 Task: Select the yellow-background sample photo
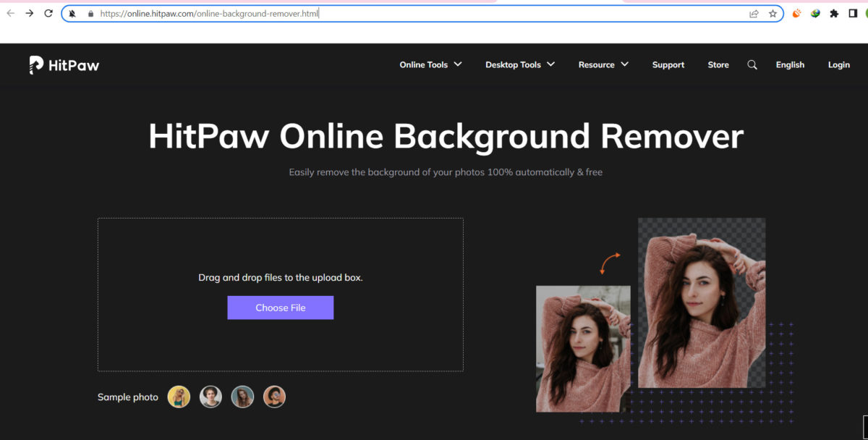click(x=179, y=397)
